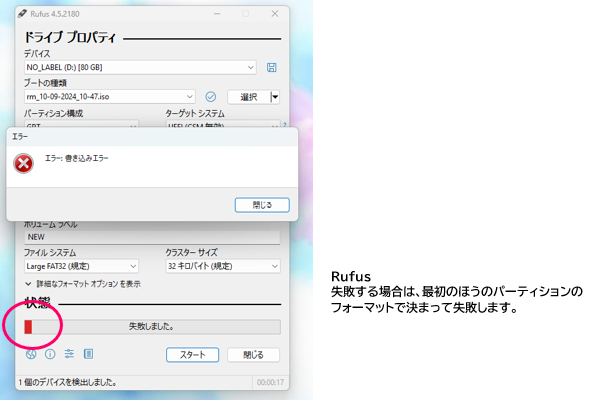Close the Rufus window
The height and width of the screenshot is (400, 592).
[x=275, y=14]
